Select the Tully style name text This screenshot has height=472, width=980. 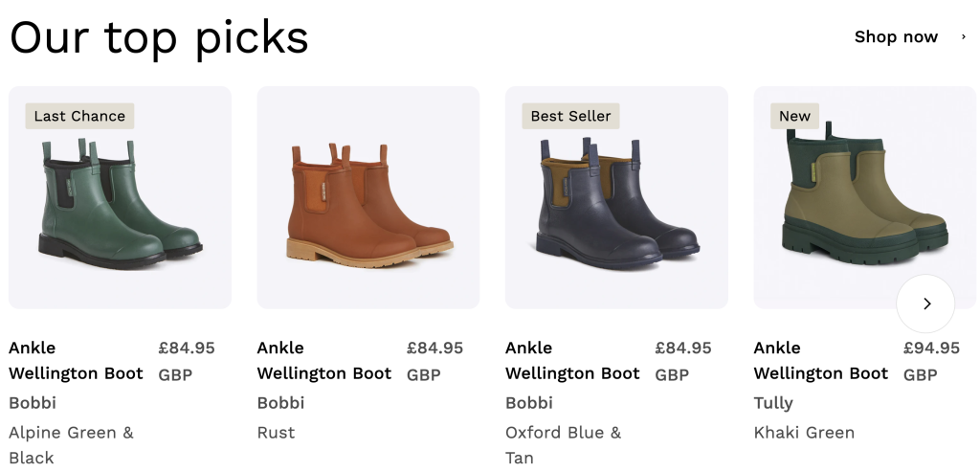point(773,403)
